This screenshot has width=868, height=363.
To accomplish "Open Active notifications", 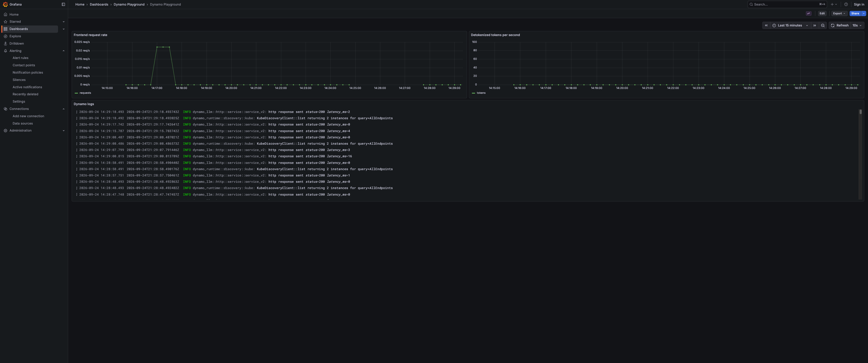I will [x=27, y=87].
